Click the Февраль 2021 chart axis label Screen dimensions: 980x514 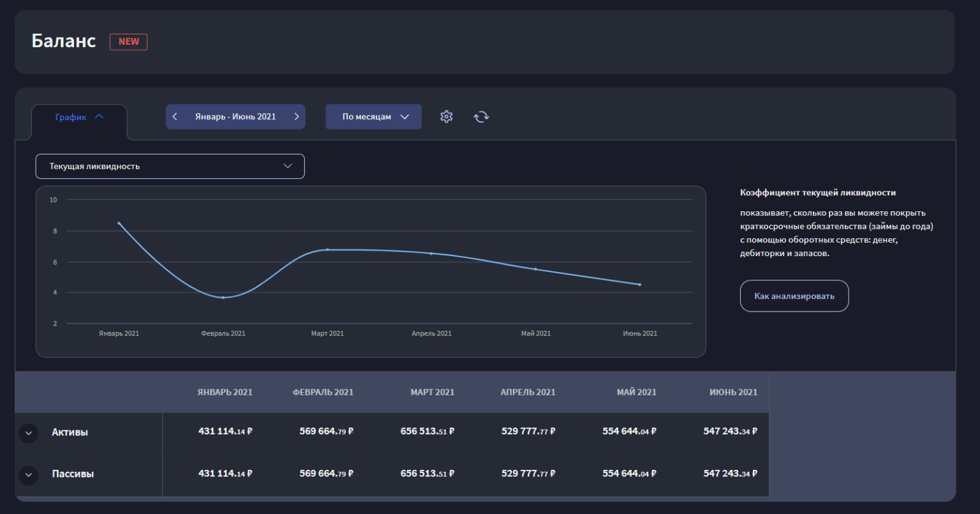223,333
